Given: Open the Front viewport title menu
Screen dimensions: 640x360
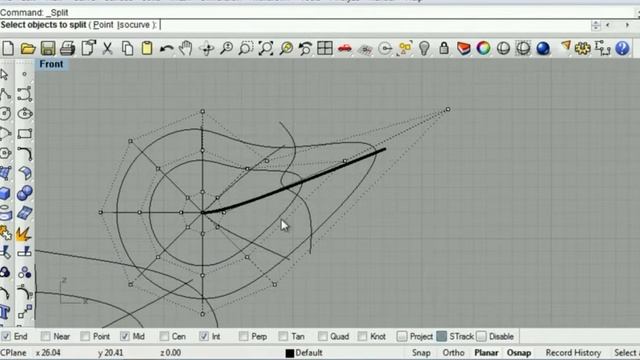Looking at the screenshot, I should click(x=51, y=64).
